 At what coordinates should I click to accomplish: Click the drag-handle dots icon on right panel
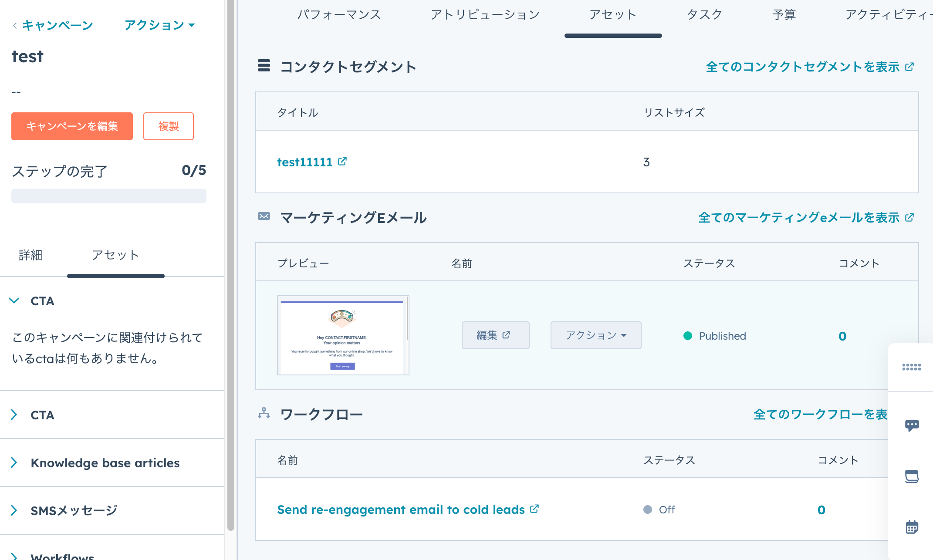click(x=911, y=368)
